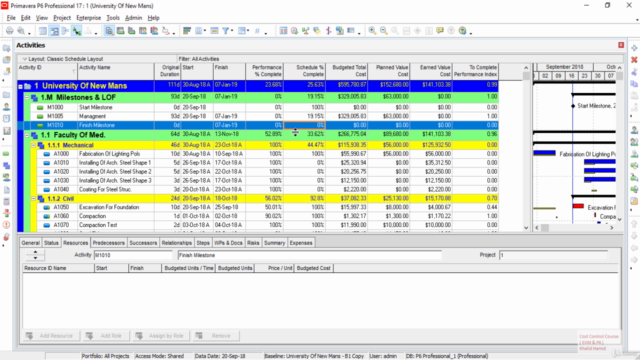Open the Timescale settings icon
The width and height of the screenshot is (640, 360).
click(x=214, y=31)
